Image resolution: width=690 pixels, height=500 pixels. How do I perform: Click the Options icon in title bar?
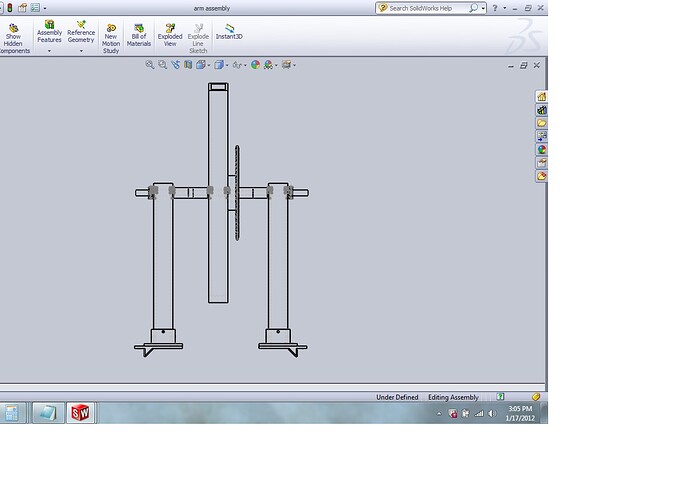click(35, 8)
